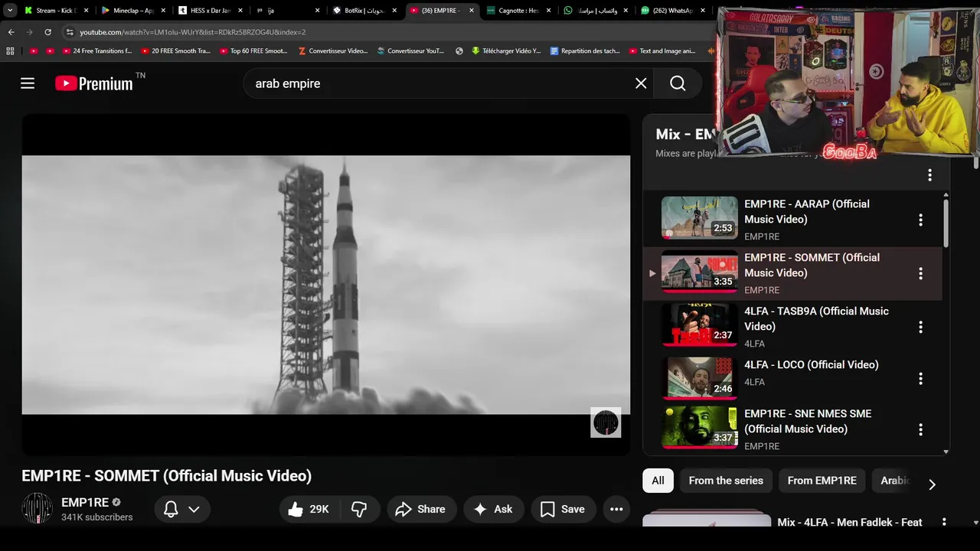
Task: Switch to HESS x Dar Jar tab
Action: click(211, 11)
